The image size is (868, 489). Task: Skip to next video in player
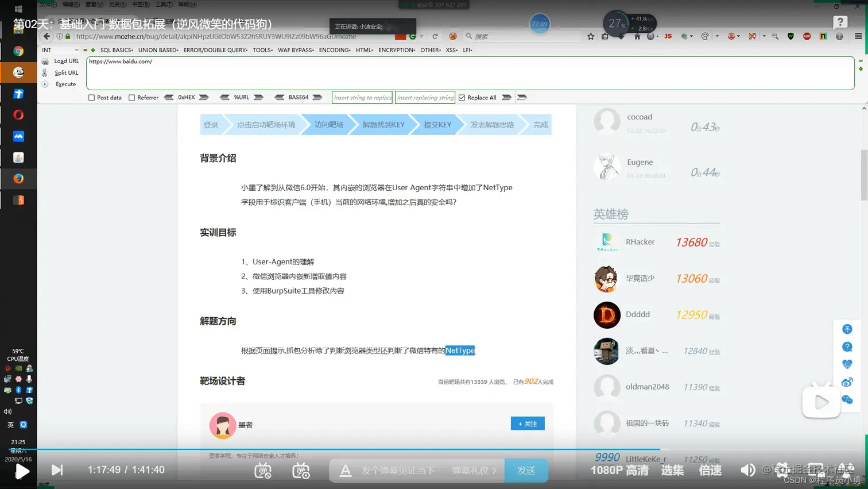[x=57, y=470]
